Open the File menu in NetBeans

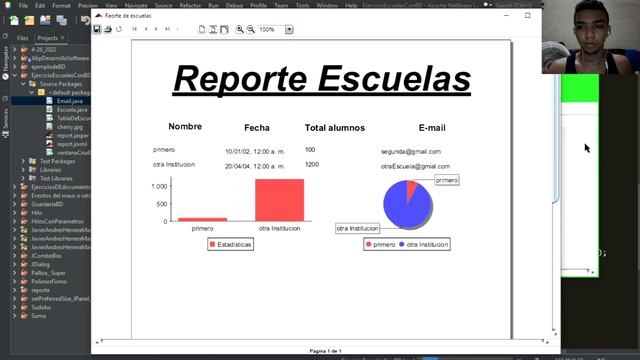23,6
